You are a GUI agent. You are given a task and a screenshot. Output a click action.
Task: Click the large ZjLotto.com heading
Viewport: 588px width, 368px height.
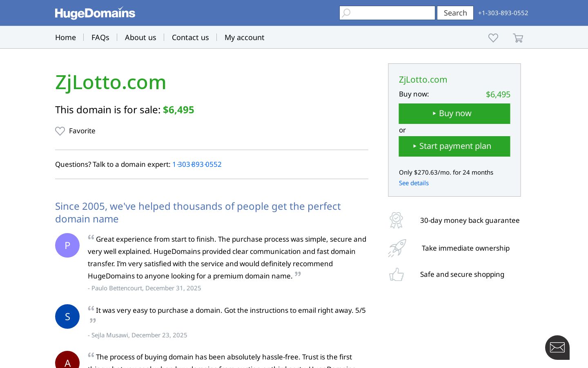click(x=111, y=82)
